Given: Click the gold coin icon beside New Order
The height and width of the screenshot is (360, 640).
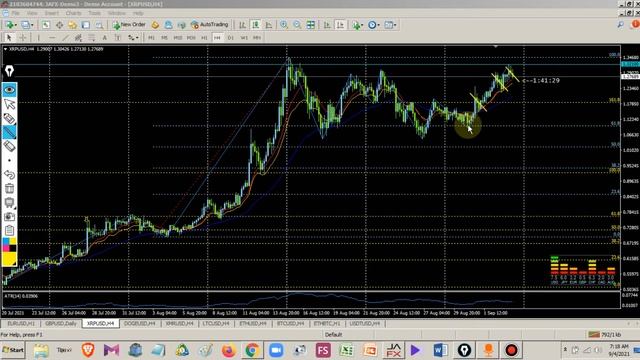Looking at the screenshot, I should [x=155, y=25].
